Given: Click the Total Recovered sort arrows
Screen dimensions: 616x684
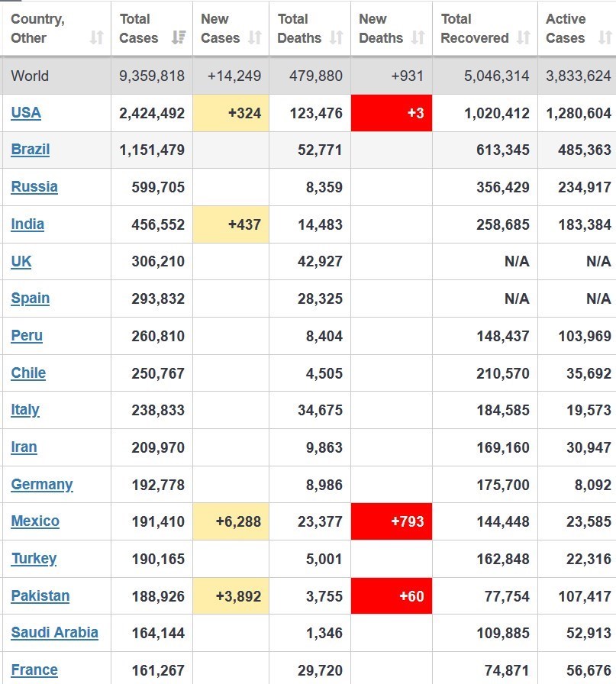Looking at the screenshot, I should click(524, 38).
